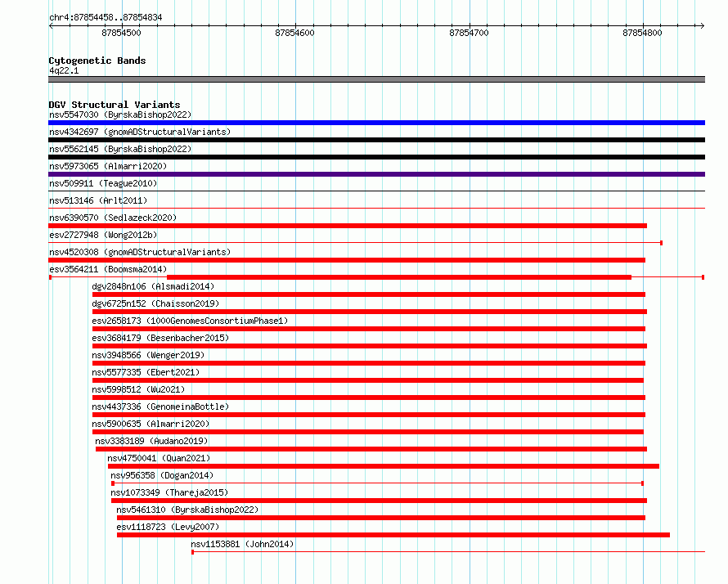Click the 87854600 ruler tick label
The image size is (728, 584).
click(x=294, y=33)
